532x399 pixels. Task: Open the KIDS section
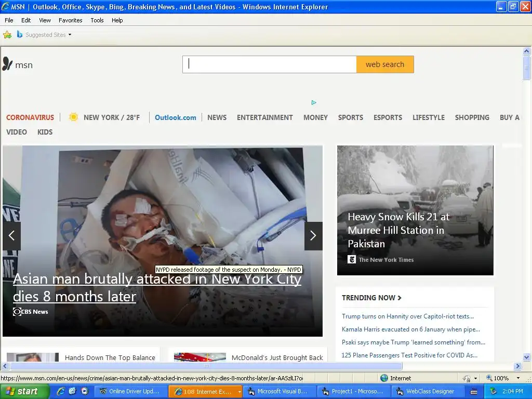click(x=45, y=132)
